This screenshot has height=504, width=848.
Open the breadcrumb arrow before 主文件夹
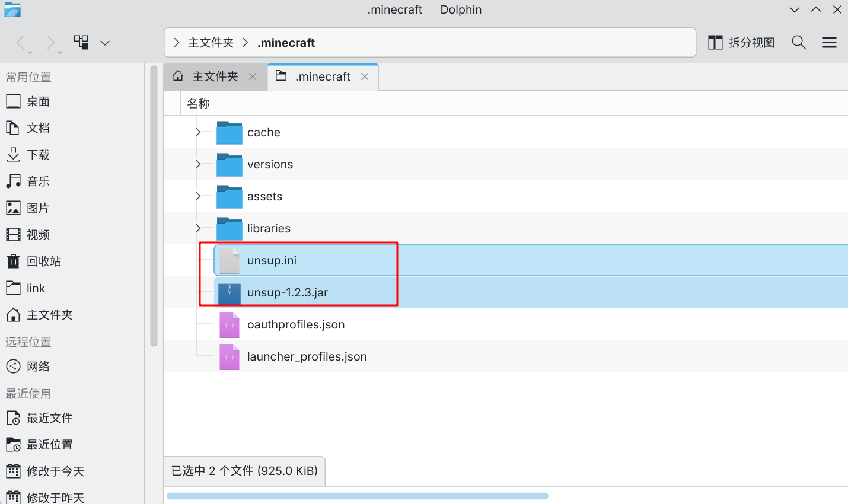177,43
